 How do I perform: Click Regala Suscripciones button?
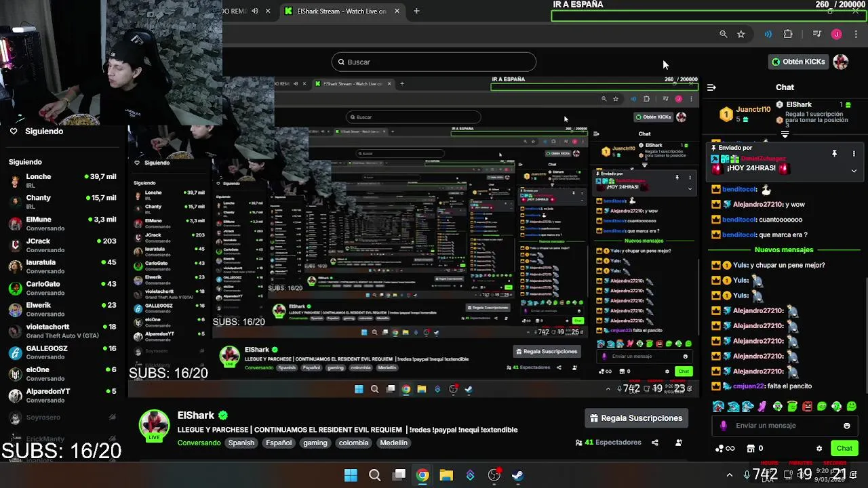636,418
